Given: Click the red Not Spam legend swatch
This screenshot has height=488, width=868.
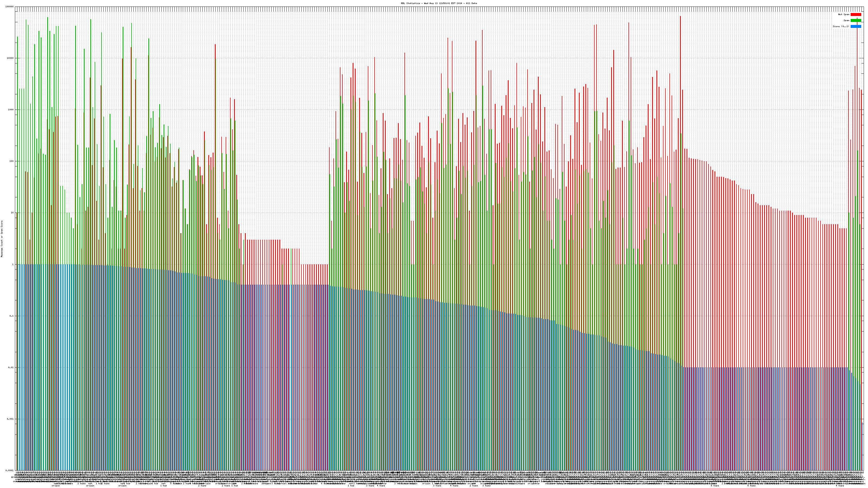Looking at the screenshot, I should point(856,14).
